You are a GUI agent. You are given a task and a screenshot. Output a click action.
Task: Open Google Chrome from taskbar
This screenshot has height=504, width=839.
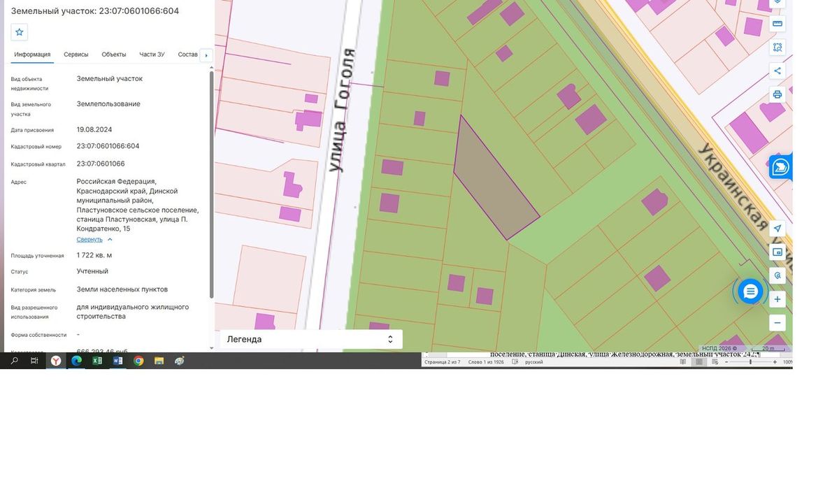coord(138,361)
